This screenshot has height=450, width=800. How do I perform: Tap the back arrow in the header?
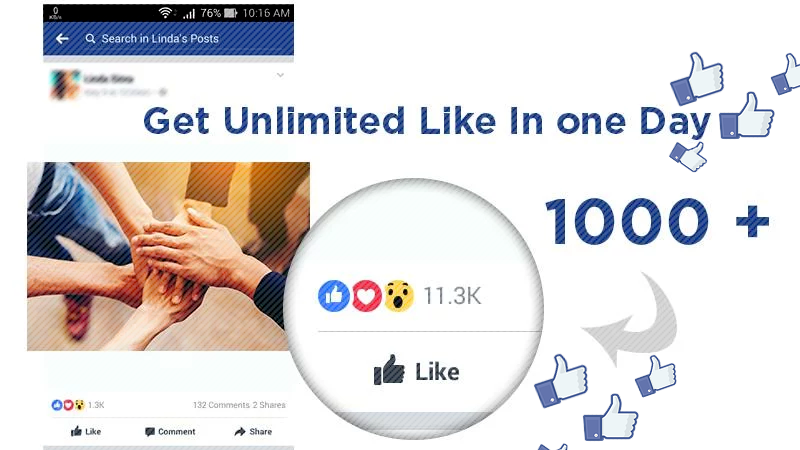tap(62, 39)
